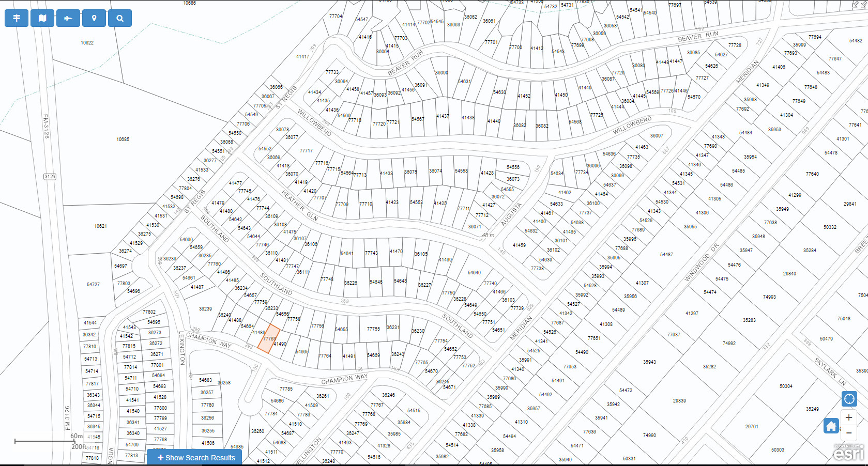
Task: Select large parcel 10621
Action: click(x=101, y=226)
